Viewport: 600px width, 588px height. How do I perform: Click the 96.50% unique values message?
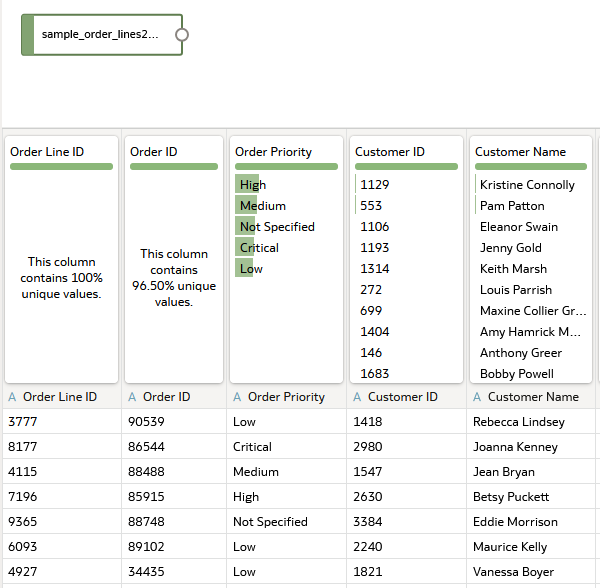click(x=174, y=278)
